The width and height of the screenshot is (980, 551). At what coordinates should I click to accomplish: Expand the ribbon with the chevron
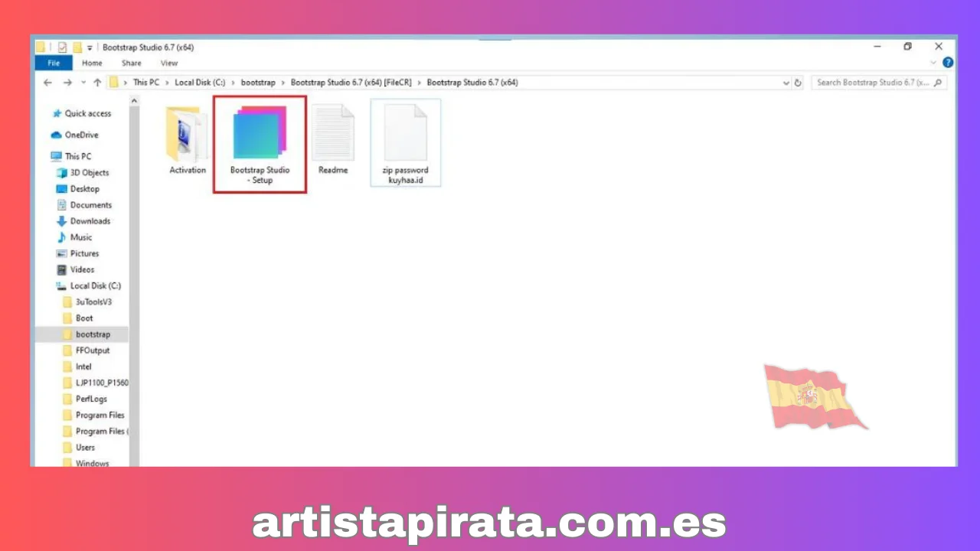point(933,63)
